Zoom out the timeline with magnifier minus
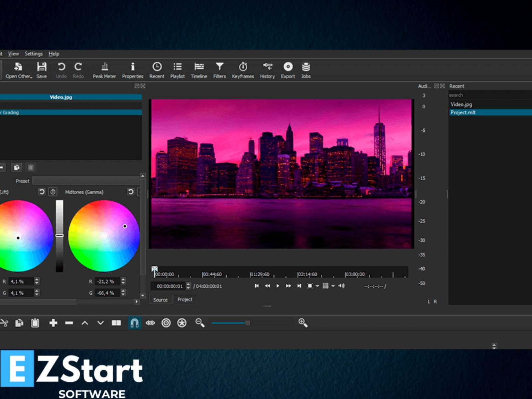Viewport: 532px width, 399px height. [x=200, y=323]
